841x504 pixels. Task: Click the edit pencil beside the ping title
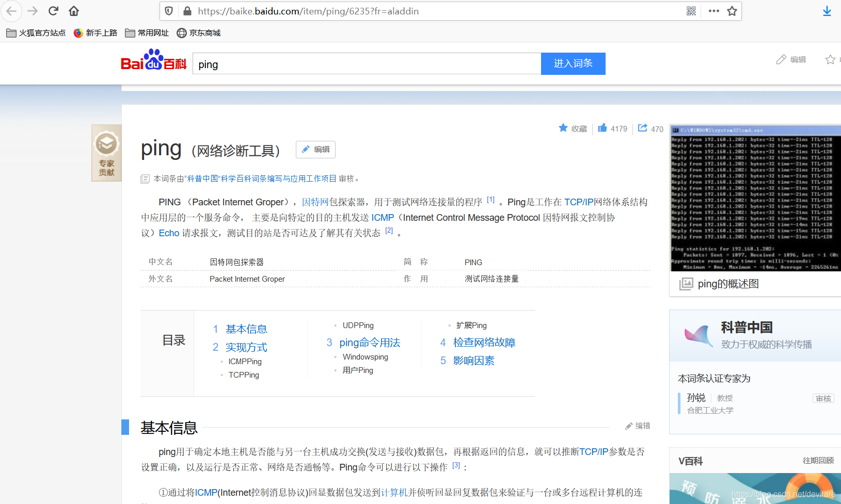tap(315, 150)
